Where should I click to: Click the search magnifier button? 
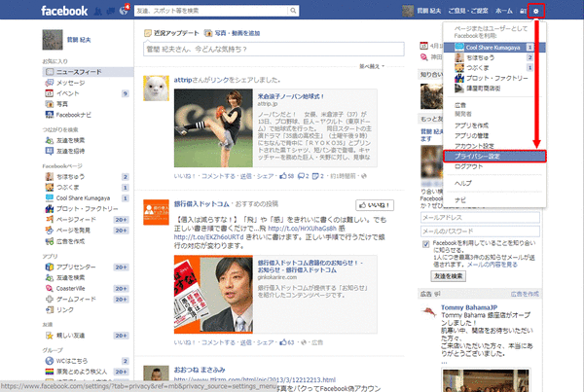(293, 11)
